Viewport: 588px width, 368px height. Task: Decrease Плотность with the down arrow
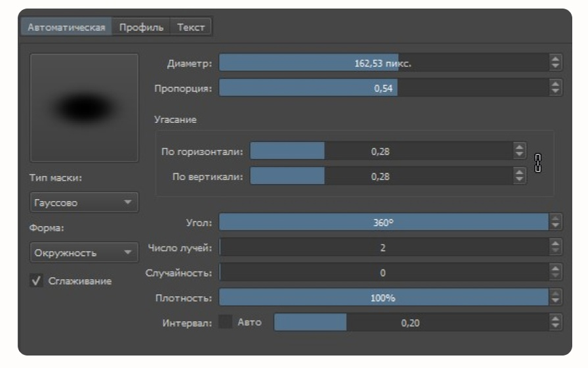pyautogui.click(x=555, y=301)
